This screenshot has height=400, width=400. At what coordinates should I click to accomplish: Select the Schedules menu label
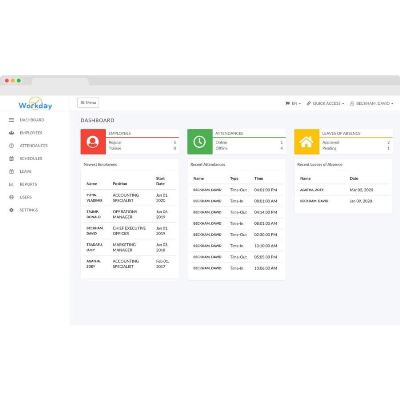click(31, 159)
